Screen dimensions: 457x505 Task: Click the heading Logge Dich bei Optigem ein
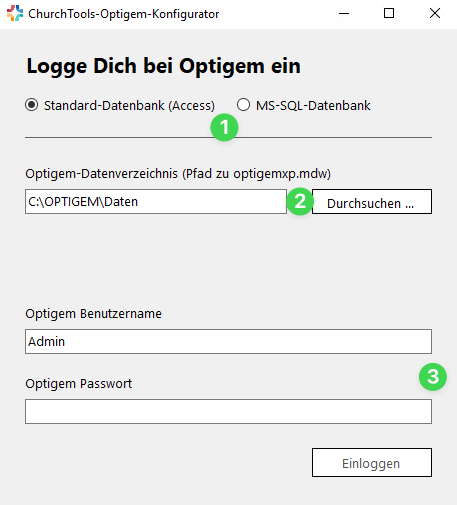[x=164, y=66]
